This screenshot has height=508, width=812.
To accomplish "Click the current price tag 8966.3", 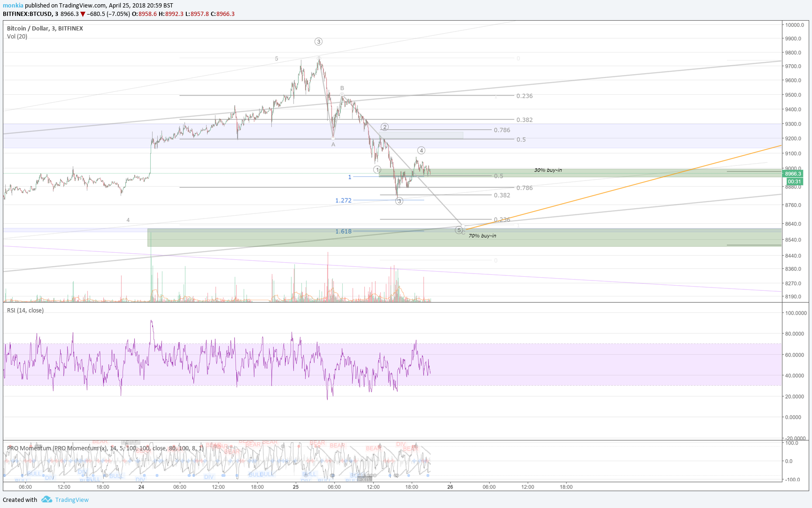I will [793, 174].
